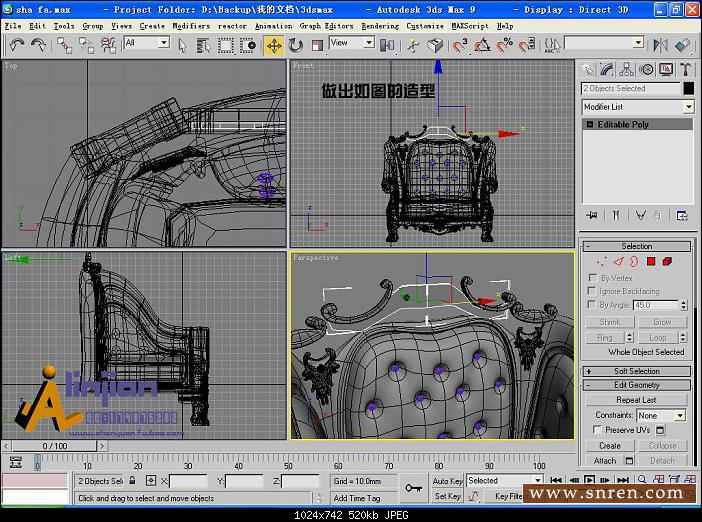Click the X coordinate input field
The width and height of the screenshot is (702, 522).
[188, 481]
